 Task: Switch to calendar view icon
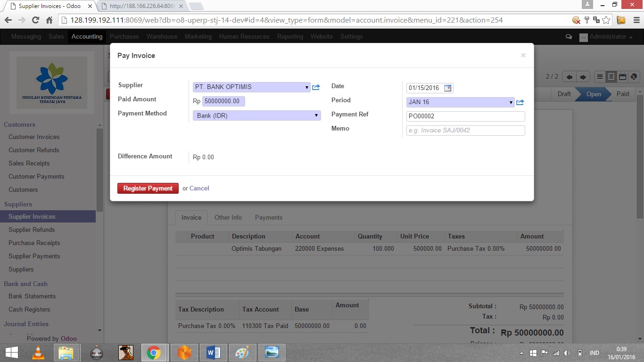[622, 77]
